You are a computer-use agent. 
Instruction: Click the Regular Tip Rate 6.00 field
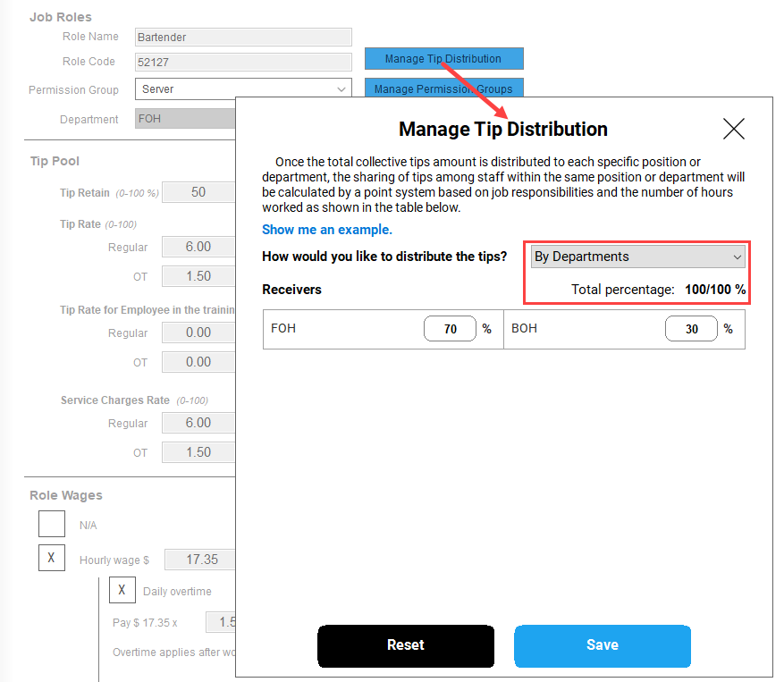click(198, 247)
